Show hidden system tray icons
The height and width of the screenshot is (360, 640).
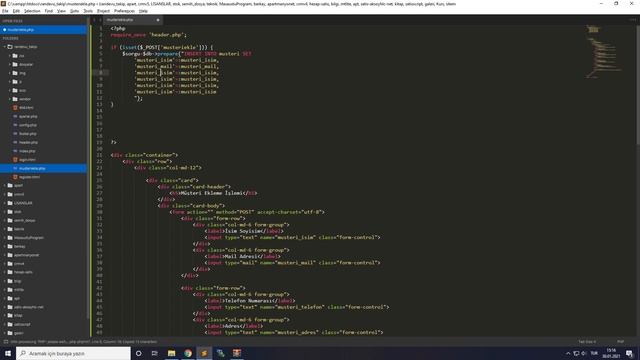[568, 353]
